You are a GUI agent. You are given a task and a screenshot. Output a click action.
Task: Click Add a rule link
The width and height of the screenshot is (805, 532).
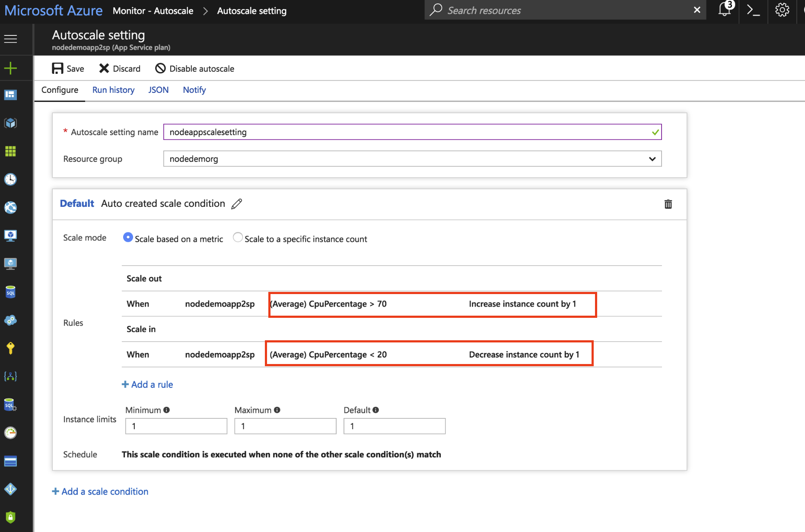point(147,384)
